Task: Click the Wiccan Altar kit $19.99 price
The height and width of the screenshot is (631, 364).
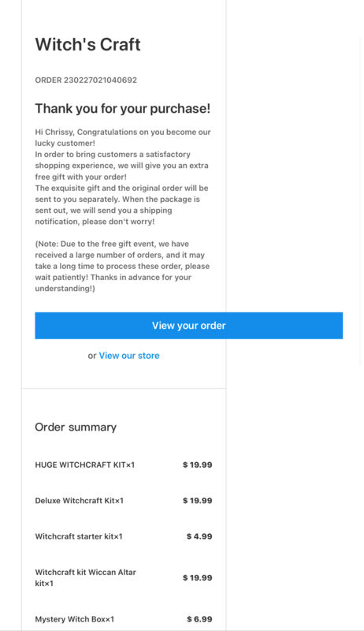Action: coord(197,578)
